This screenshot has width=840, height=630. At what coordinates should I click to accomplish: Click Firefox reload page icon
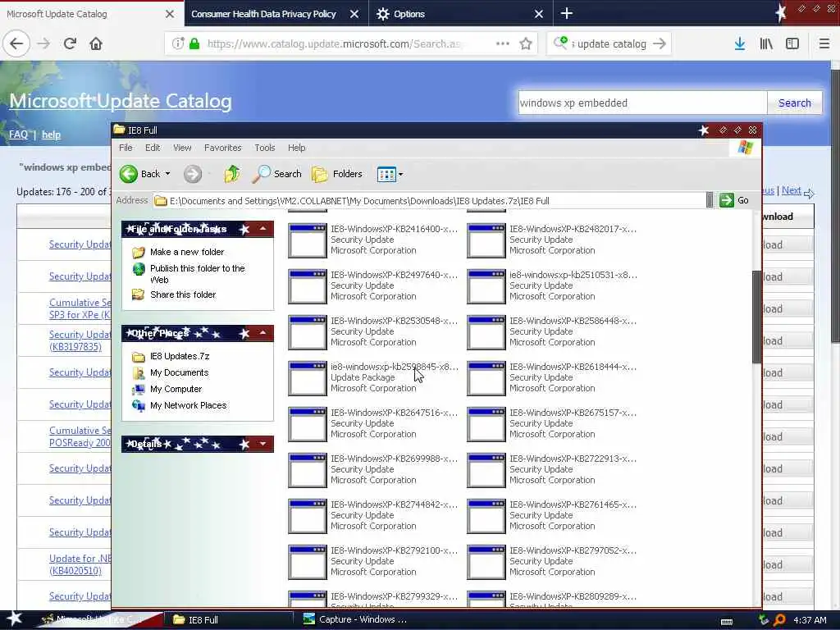pyautogui.click(x=70, y=43)
